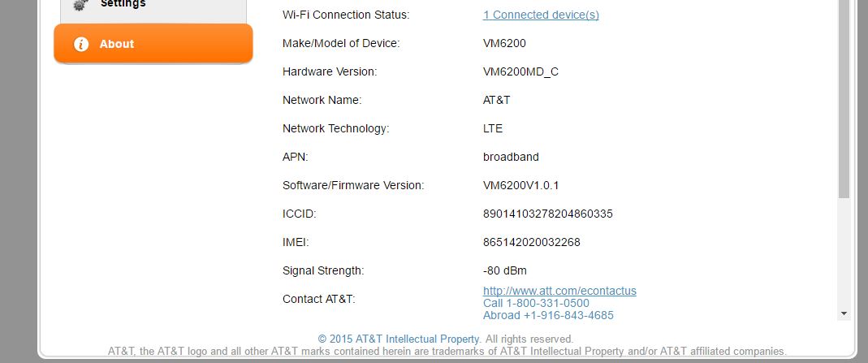Click the info icon on About tab
868x363 pixels.
point(80,44)
